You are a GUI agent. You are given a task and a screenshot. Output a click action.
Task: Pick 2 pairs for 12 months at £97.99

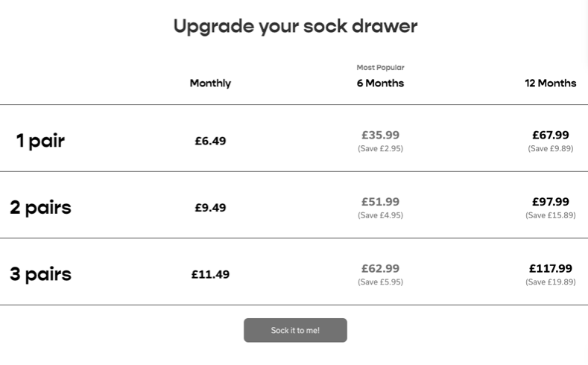point(550,202)
